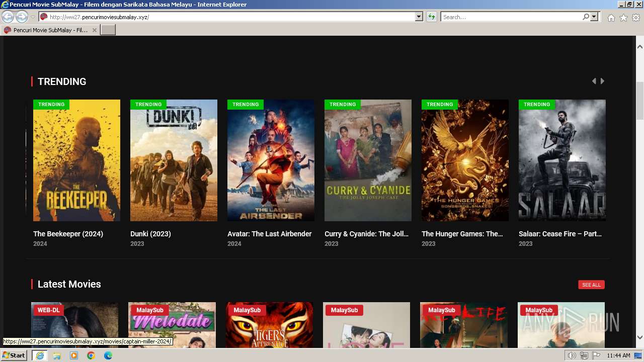Click the magnifier icon in the search box
The width and height of the screenshot is (644, 362).
[586, 17]
